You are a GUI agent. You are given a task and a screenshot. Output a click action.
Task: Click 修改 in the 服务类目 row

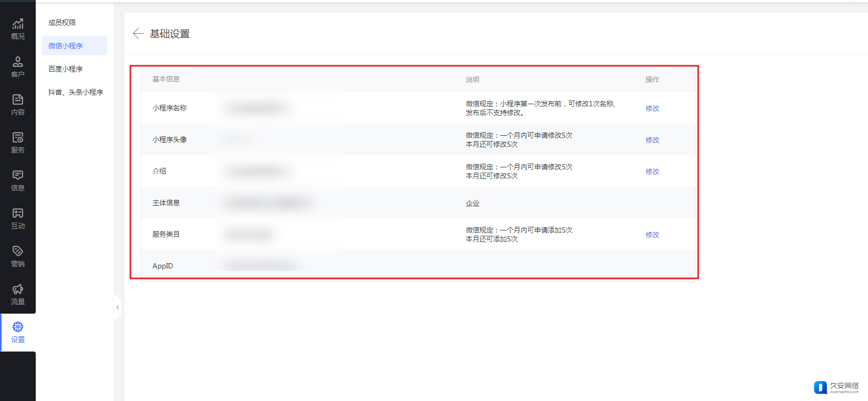click(652, 235)
